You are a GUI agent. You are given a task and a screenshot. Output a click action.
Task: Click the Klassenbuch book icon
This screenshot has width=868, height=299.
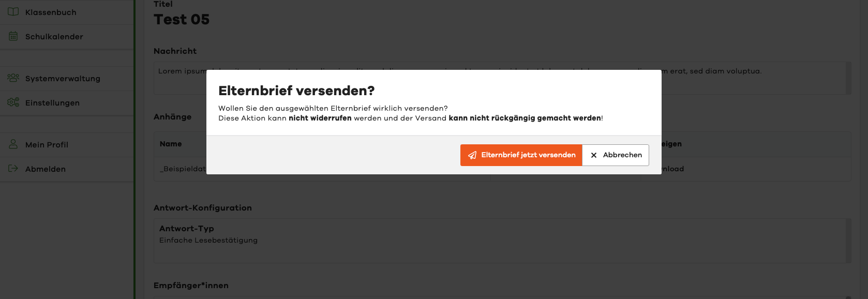pos(13,12)
